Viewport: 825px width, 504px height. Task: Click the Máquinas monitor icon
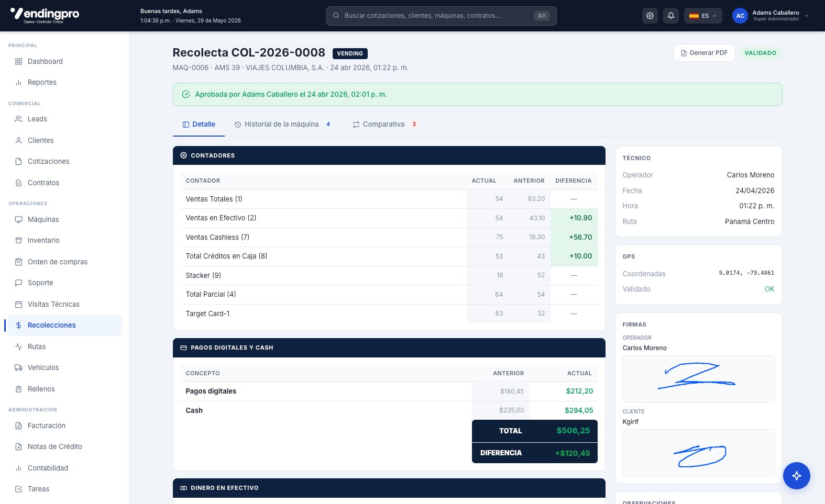click(x=19, y=219)
